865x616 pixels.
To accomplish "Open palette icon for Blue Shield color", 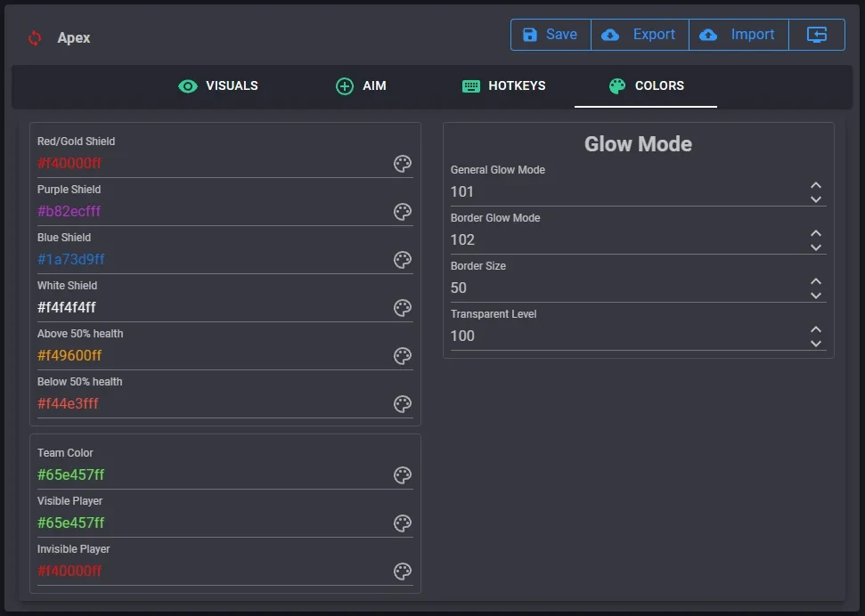I will pyautogui.click(x=402, y=259).
